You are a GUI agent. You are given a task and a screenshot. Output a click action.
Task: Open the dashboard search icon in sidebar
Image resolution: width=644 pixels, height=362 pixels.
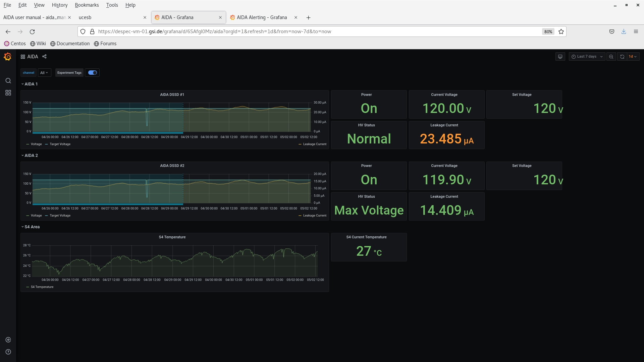(x=8, y=81)
